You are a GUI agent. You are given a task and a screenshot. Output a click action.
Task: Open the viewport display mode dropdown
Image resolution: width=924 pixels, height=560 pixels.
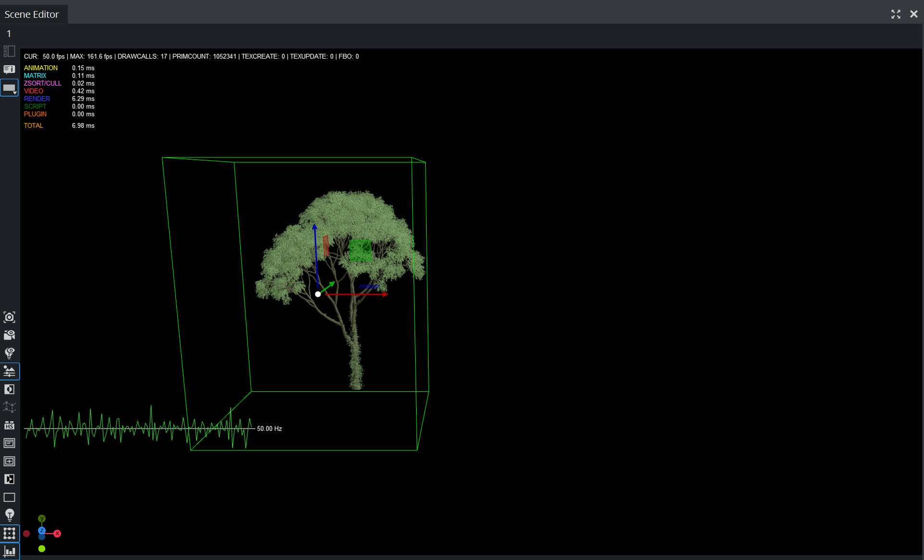click(x=9, y=88)
